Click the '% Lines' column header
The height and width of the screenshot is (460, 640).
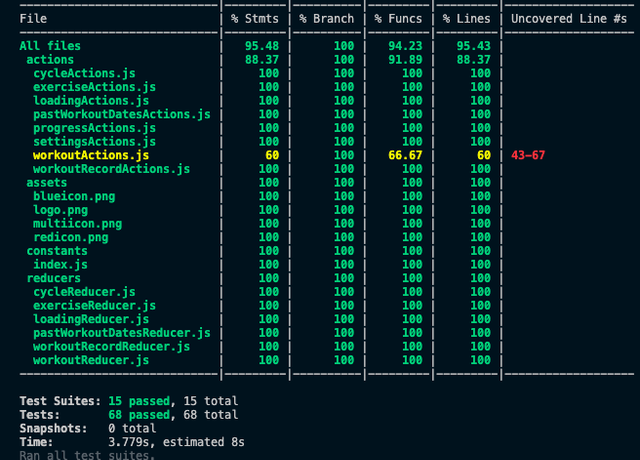(x=467, y=19)
